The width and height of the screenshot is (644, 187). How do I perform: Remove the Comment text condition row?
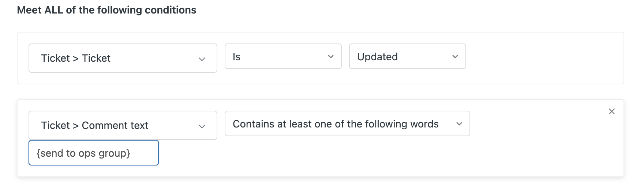tap(611, 111)
